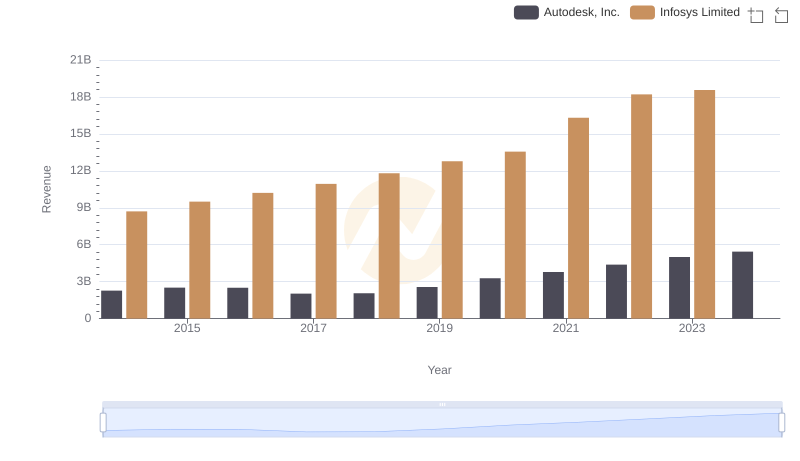Click the Year axis title
Image resolution: width=800 pixels, height=461 pixels.
pyautogui.click(x=439, y=370)
